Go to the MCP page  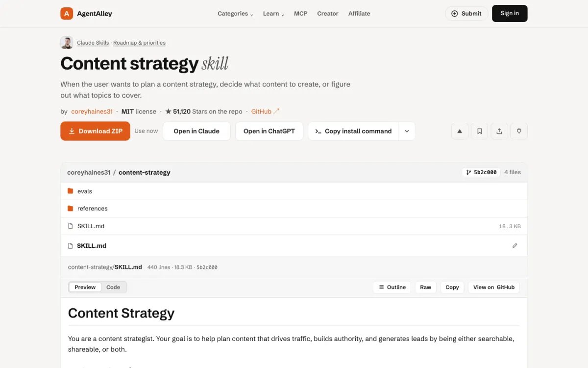301,14
